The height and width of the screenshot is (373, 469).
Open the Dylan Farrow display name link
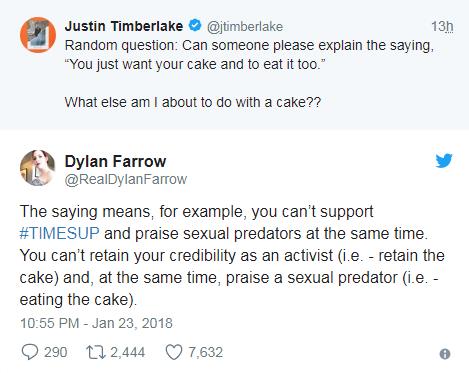[x=115, y=161]
